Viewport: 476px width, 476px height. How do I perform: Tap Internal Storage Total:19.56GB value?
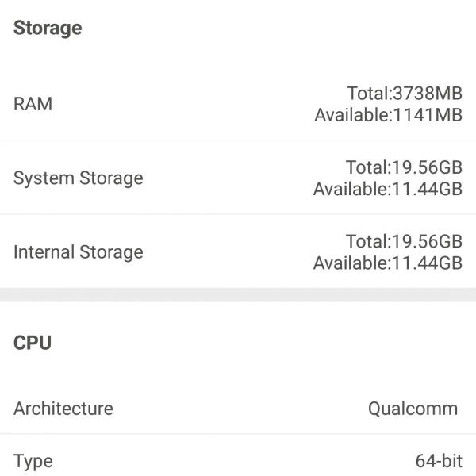[404, 242]
